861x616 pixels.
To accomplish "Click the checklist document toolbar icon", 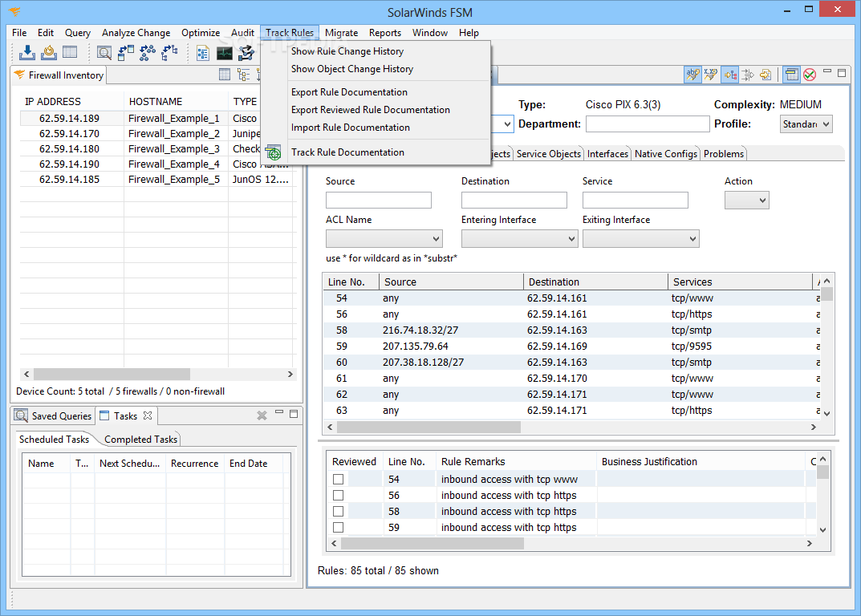I will [x=203, y=53].
